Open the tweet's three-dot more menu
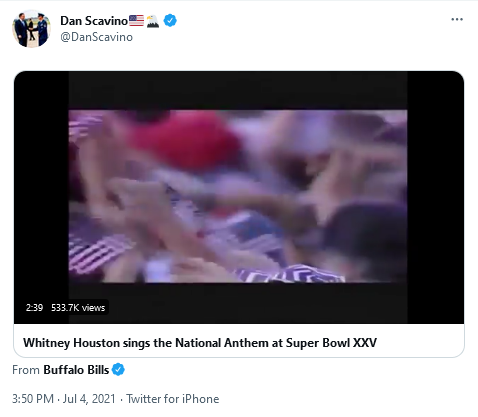 tap(457, 19)
